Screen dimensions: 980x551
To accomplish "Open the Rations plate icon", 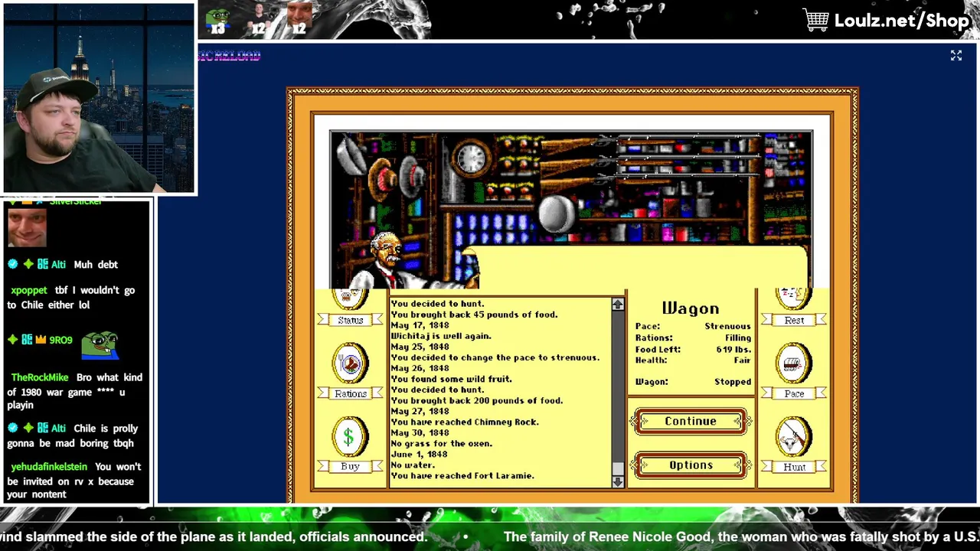I will (350, 364).
